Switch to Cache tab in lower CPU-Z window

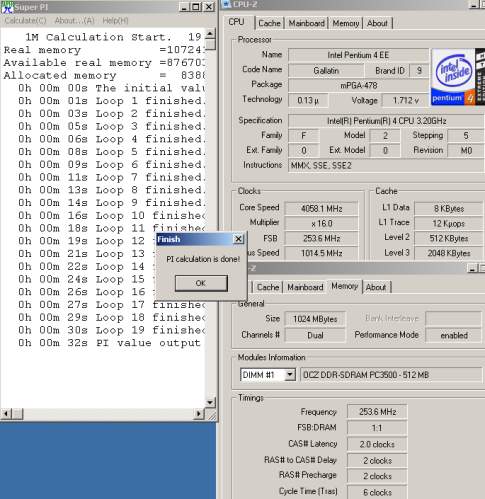tap(268, 287)
